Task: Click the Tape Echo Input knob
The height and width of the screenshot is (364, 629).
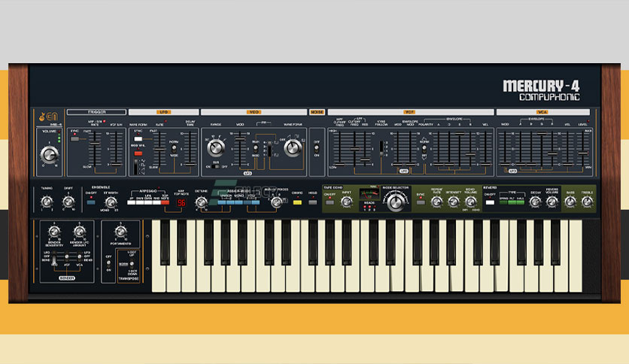Action: pos(347,202)
